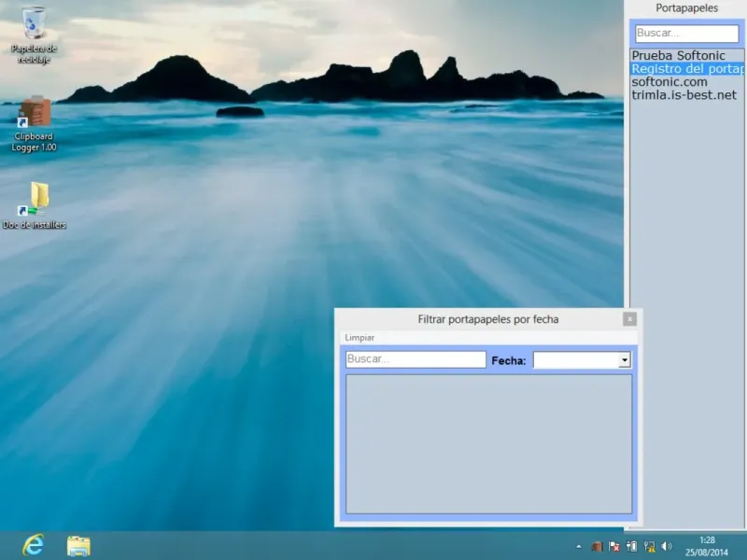The image size is (747, 560).
Task: Select the Papelera de reciclaje icon
Action: click(x=34, y=24)
